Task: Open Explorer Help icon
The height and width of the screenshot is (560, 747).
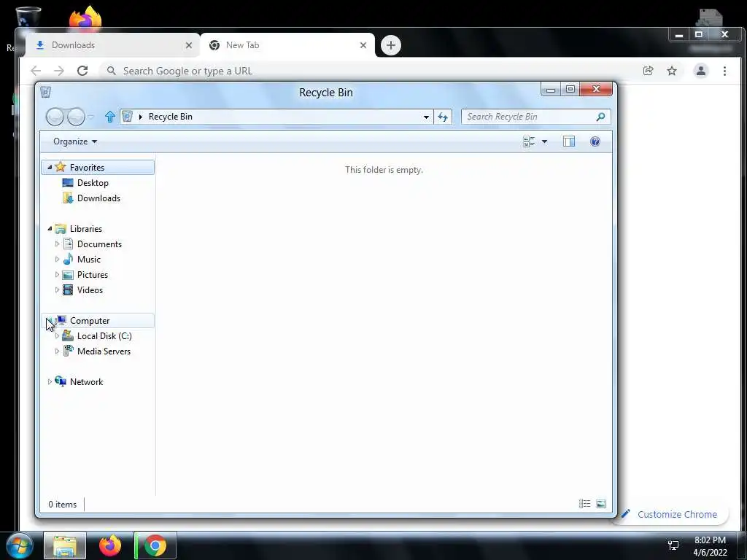Action: point(595,141)
